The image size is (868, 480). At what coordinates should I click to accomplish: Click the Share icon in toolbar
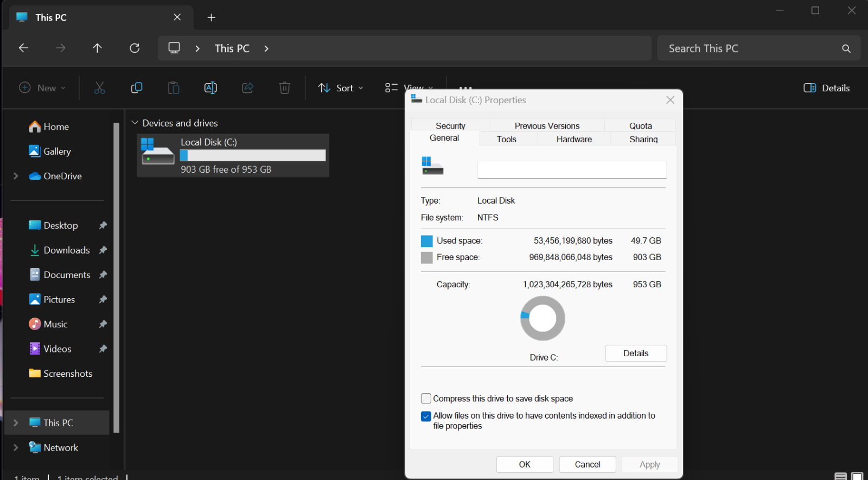tap(248, 88)
